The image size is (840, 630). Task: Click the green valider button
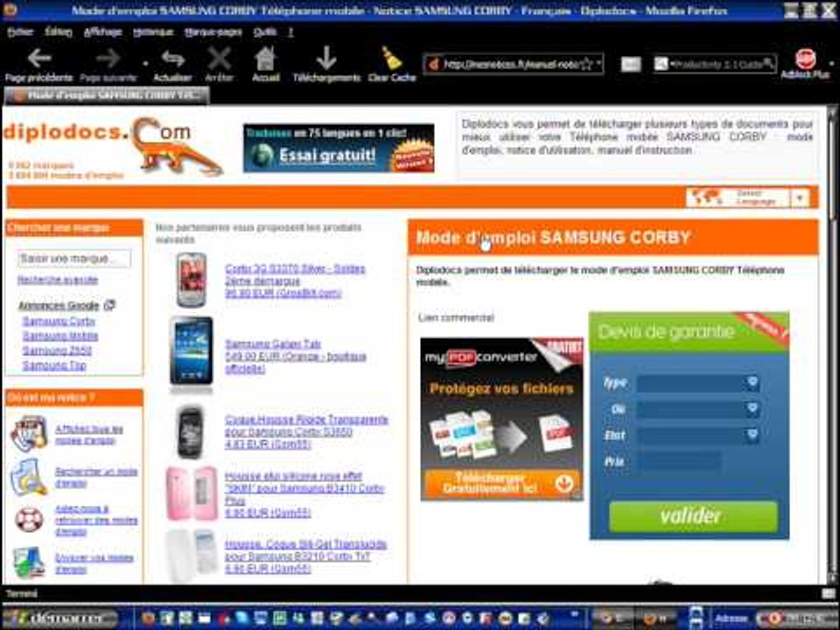pos(693,516)
